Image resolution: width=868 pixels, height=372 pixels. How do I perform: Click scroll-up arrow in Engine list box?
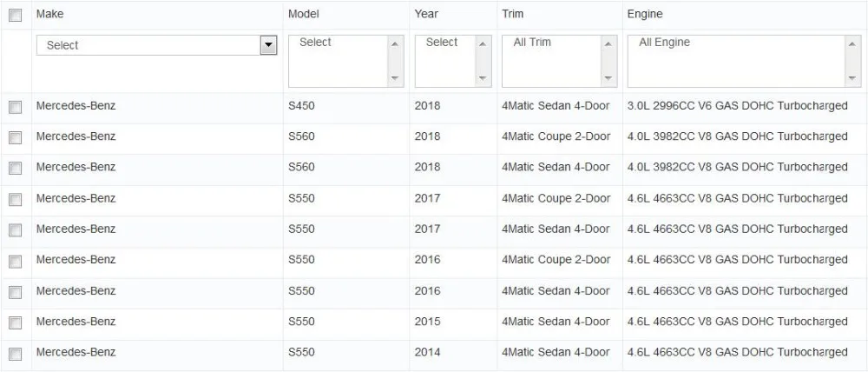click(852, 44)
